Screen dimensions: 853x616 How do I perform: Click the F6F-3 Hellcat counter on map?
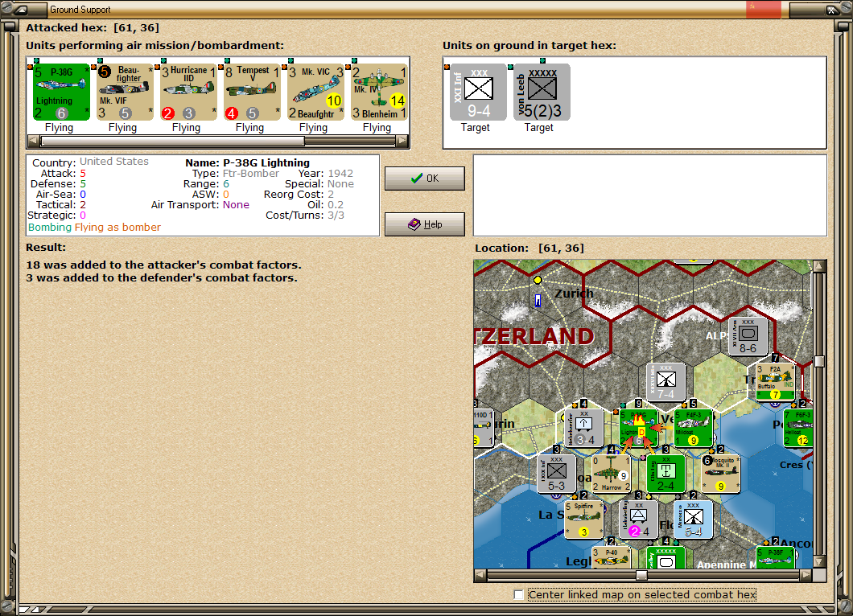point(798,428)
